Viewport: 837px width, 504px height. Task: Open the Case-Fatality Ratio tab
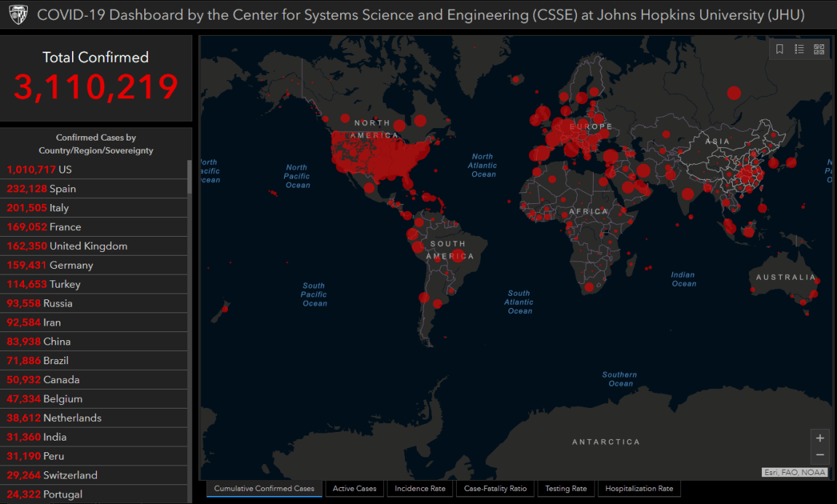[495, 489]
